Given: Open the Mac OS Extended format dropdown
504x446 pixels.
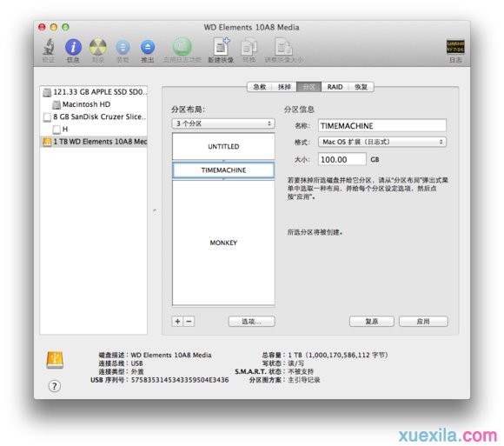Looking at the screenshot, I should pyautogui.click(x=382, y=142).
